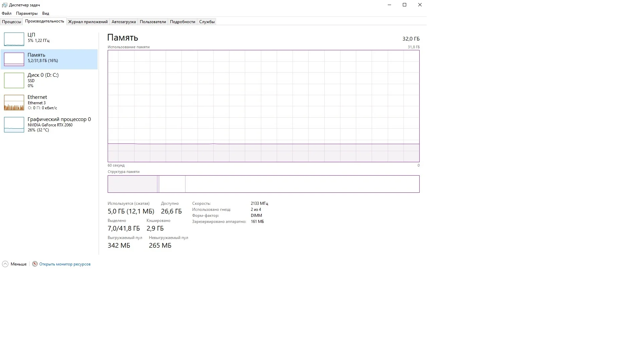
Task: Click the Task Manager title bar icon
Action: click(x=4, y=5)
